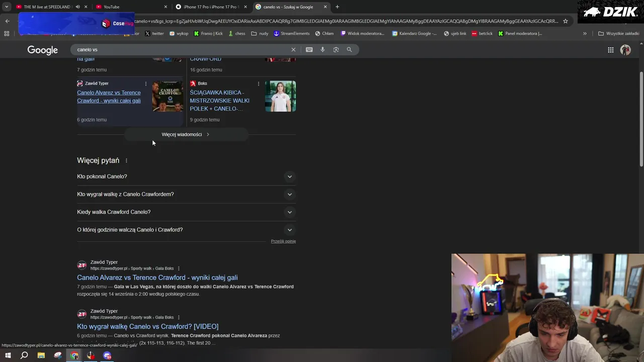Open the Google apps grid
The height and width of the screenshot is (362, 644).
(610, 50)
